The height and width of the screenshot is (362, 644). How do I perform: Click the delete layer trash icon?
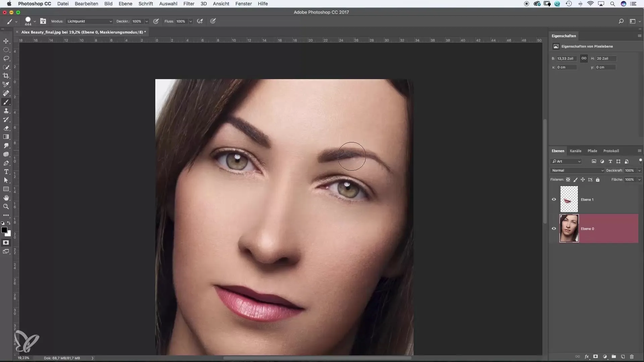tap(632, 357)
